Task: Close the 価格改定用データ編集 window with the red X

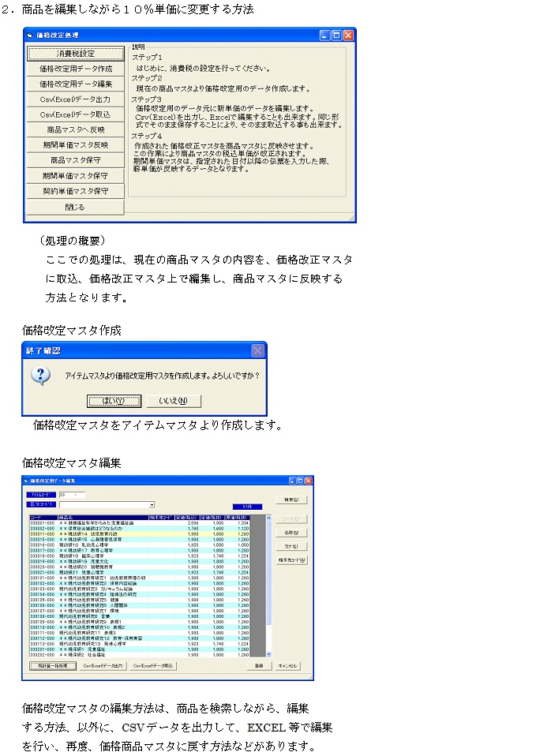Action: (x=309, y=481)
